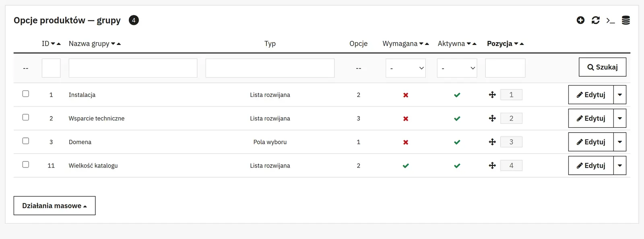Check the Wielkość katalogu row checkbox
The width and height of the screenshot is (644, 239).
pyautogui.click(x=26, y=164)
